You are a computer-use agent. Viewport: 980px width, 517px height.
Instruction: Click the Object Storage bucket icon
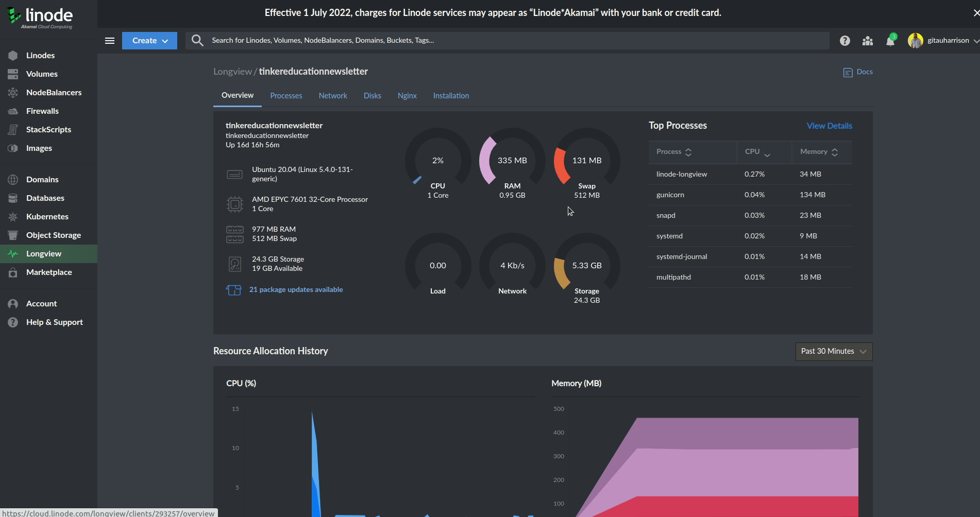coord(13,235)
